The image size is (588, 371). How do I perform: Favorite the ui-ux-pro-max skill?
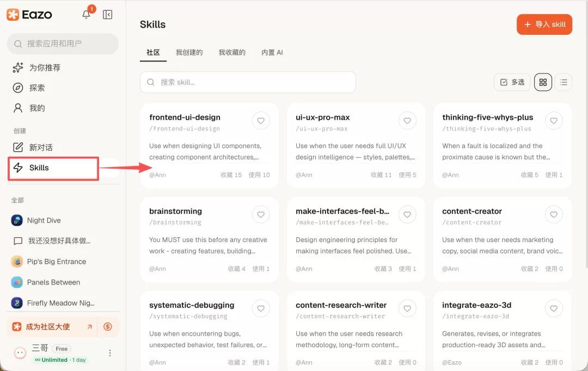coord(407,121)
